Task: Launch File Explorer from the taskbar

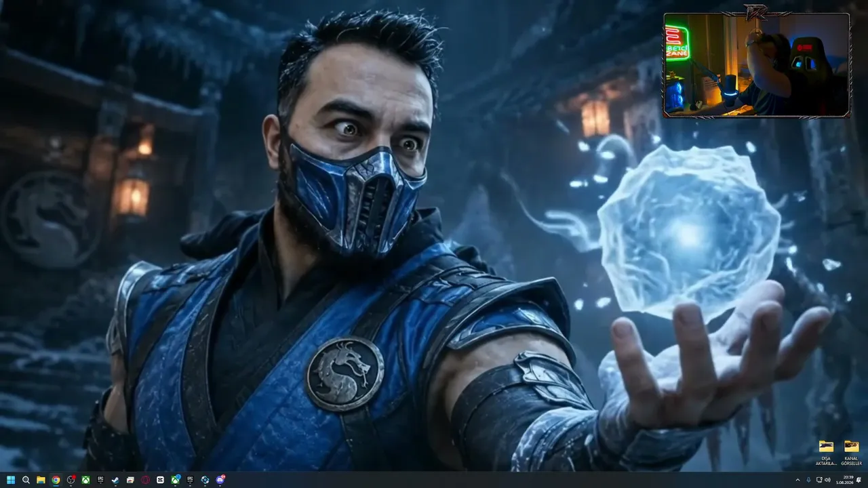Action: 41,480
